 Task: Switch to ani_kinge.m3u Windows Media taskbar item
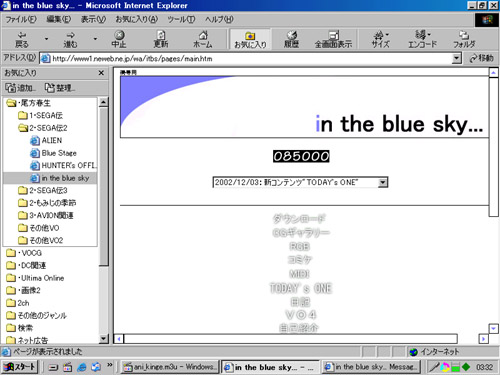pos(169,367)
